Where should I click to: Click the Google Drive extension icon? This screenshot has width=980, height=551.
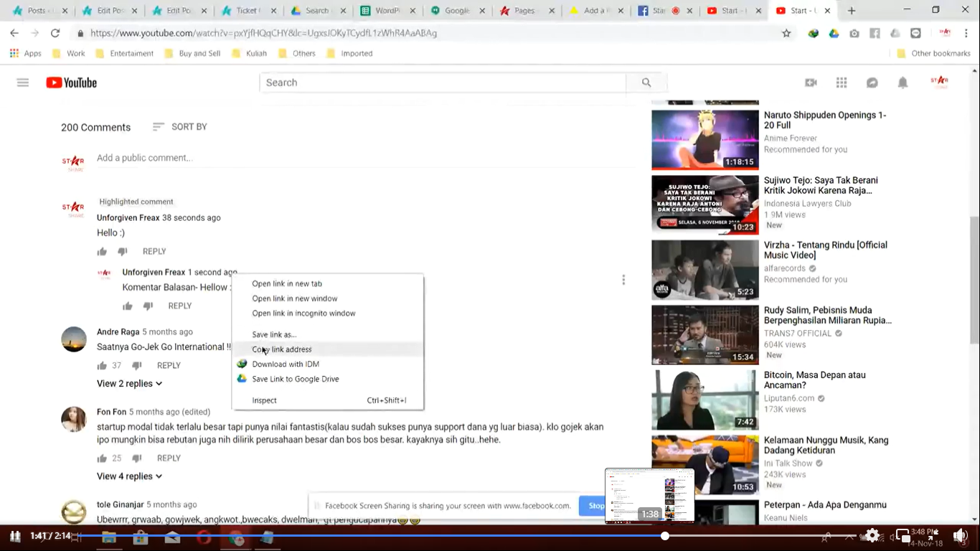[x=834, y=33]
